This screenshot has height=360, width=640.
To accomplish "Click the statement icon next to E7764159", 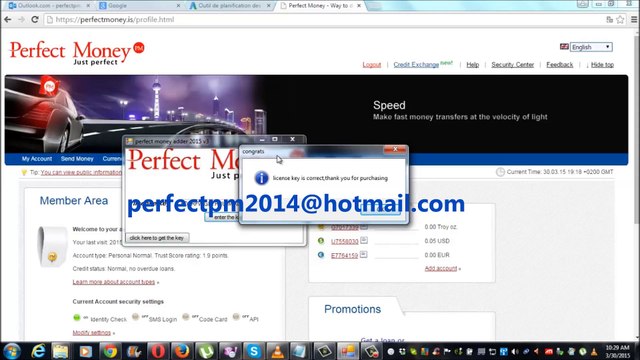I will [x=364, y=254].
